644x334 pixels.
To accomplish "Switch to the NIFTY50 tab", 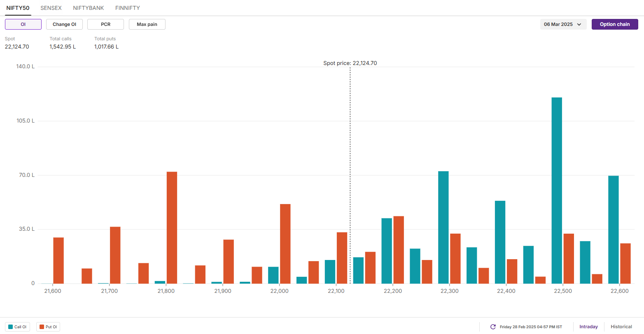I will (x=18, y=8).
